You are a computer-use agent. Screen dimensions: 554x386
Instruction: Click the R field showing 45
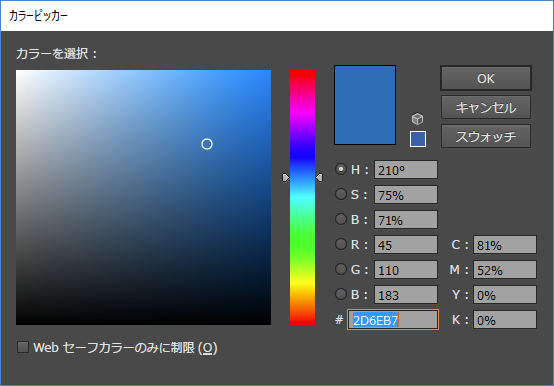(x=406, y=245)
